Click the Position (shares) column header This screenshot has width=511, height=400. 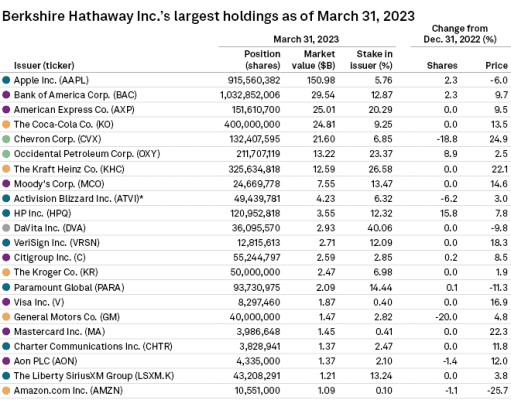pos(262,60)
